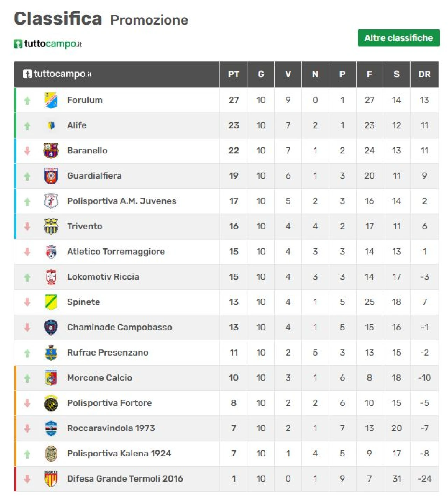Click the Difesa Grande Termoli 2016 crest

[x=51, y=478]
